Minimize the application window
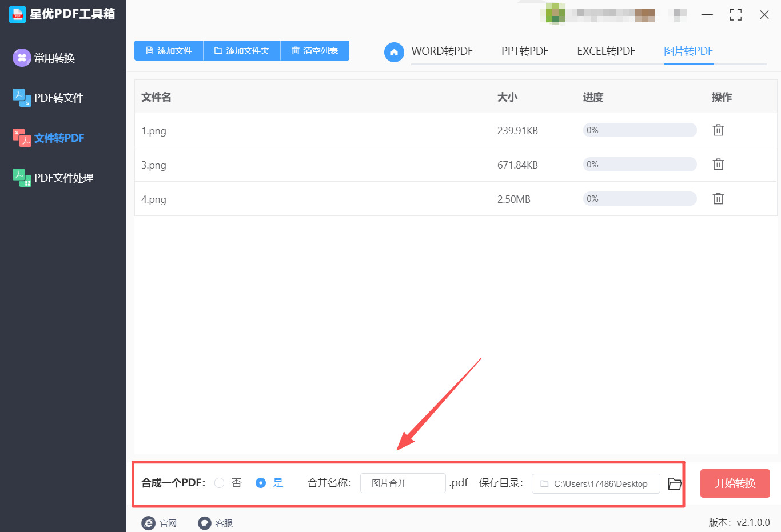The height and width of the screenshot is (532, 781). [707, 14]
